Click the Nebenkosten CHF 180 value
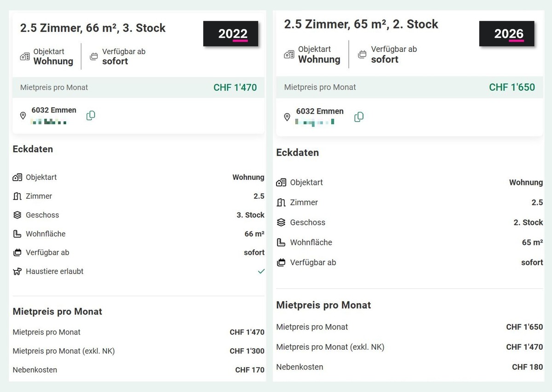The image size is (552, 392). [x=527, y=367]
